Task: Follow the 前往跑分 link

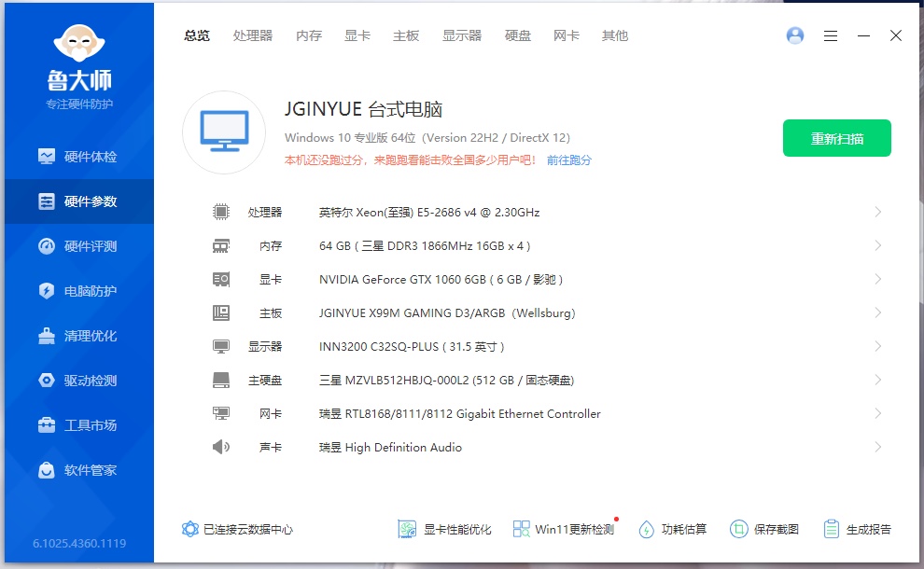Action: pyautogui.click(x=569, y=160)
